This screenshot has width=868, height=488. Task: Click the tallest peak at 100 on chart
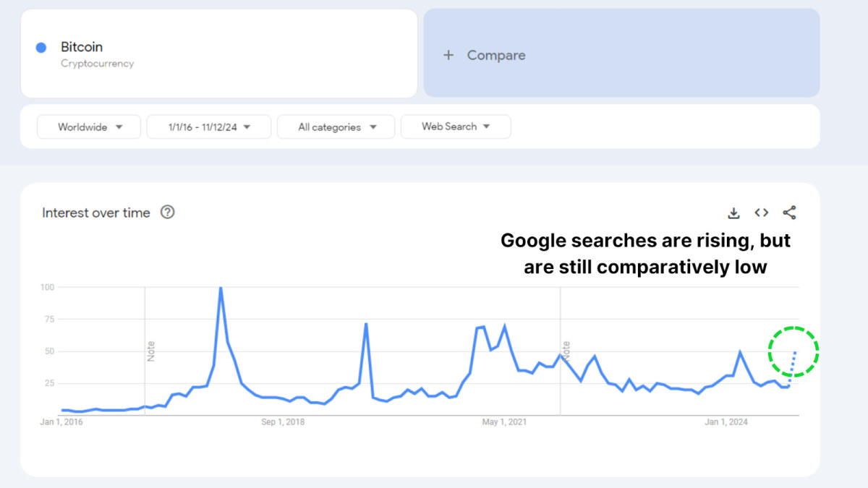pos(220,288)
